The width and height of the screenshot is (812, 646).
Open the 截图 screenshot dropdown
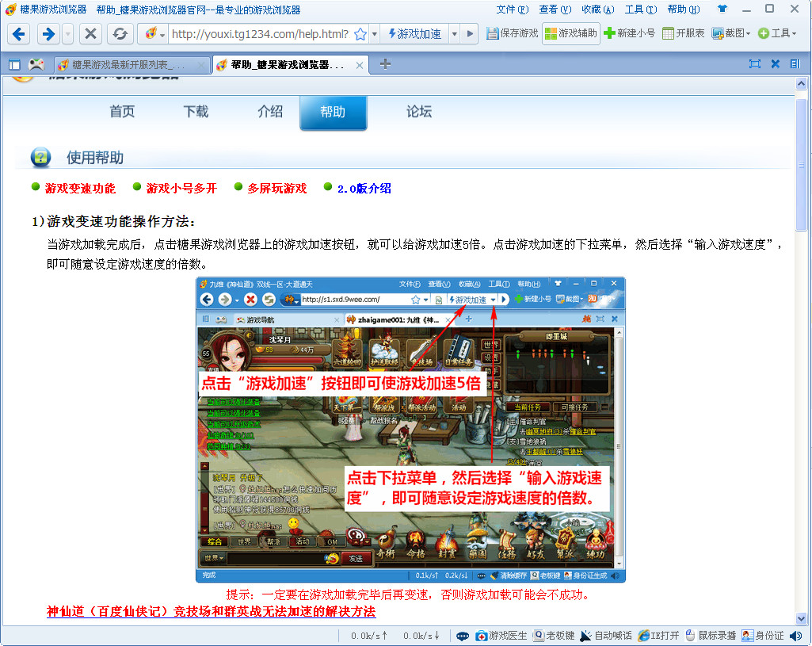[x=730, y=33]
